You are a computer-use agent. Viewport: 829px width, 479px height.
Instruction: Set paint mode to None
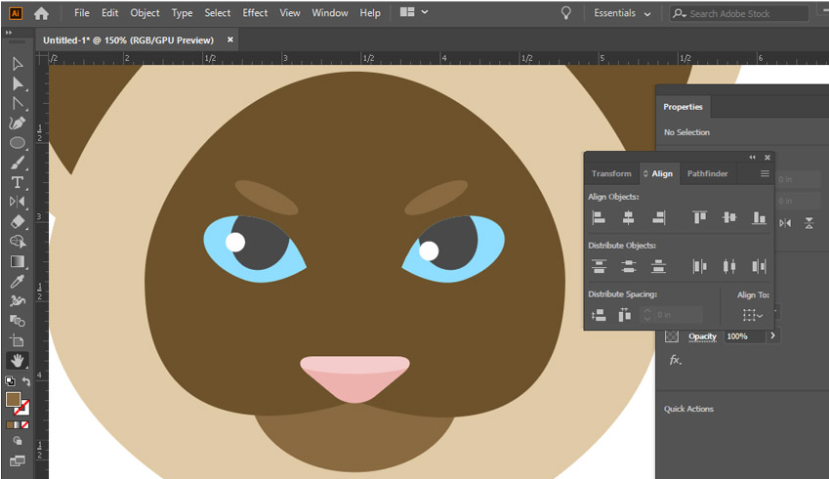[24, 425]
